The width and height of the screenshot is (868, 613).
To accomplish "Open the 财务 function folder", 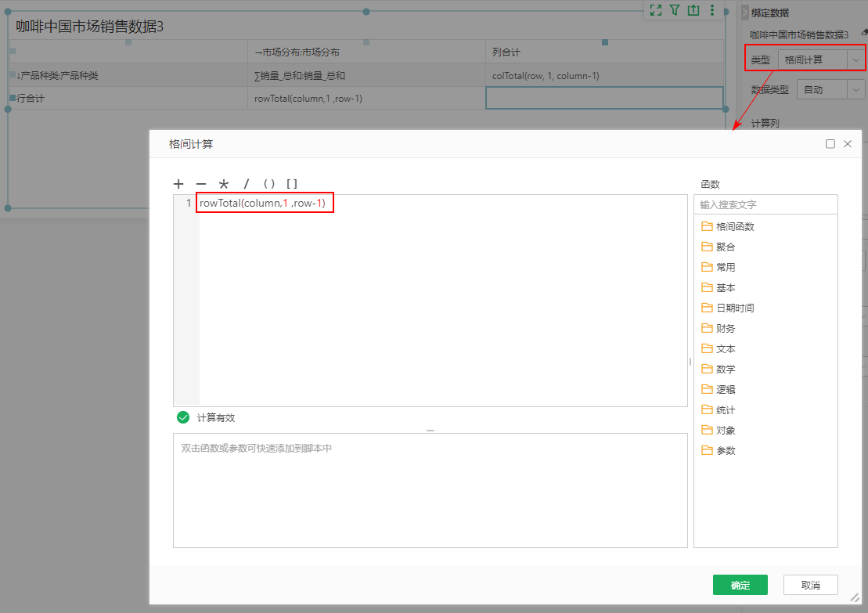I will [719, 328].
